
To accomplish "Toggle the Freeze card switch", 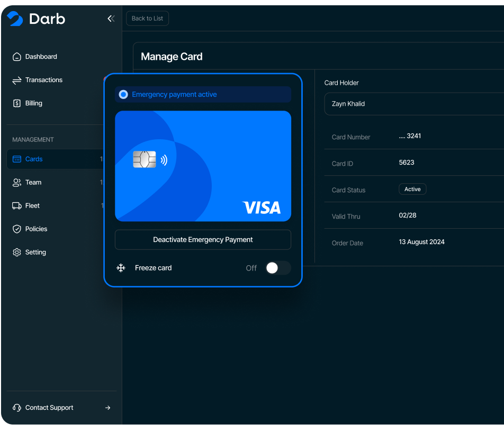I will click(278, 268).
